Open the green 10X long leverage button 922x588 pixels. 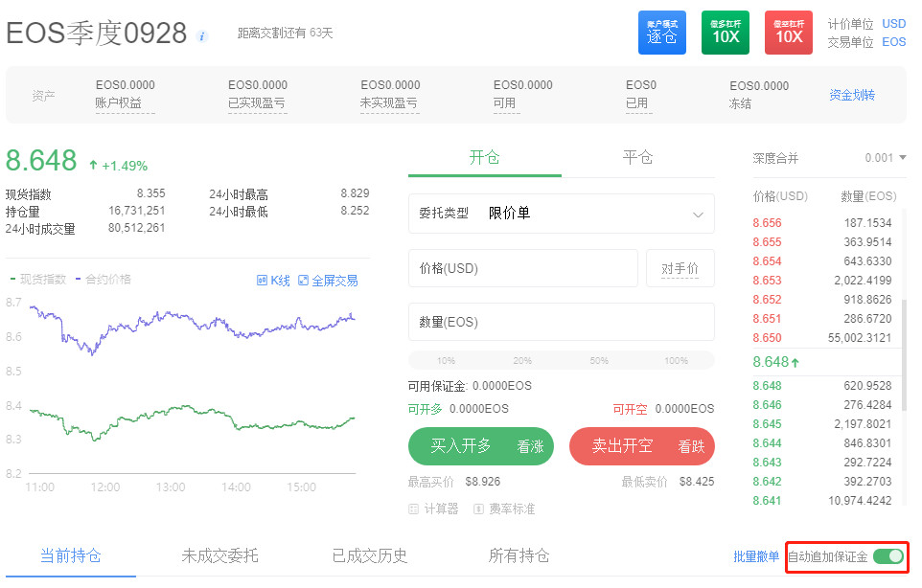pyautogui.click(x=726, y=33)
